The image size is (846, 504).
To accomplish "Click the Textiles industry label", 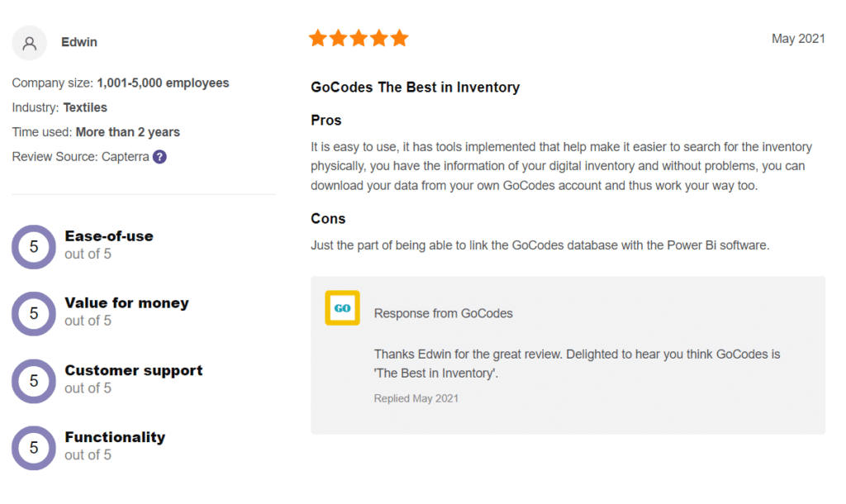I will coord(85,108).
